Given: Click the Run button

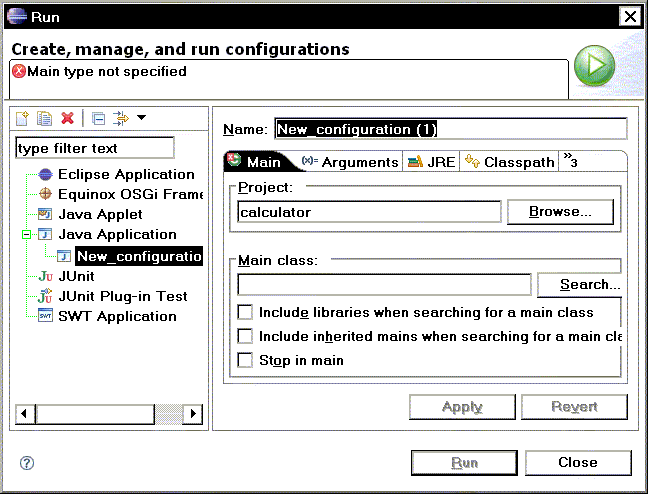Looking at the screenshot, I should 464,463.
